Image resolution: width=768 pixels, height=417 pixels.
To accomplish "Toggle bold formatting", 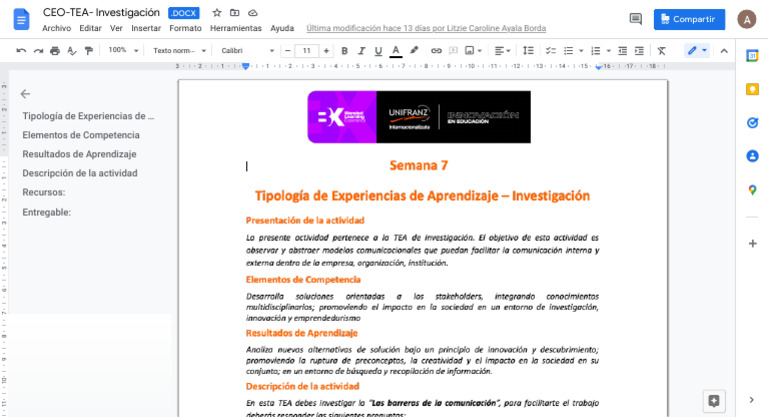I will 344,50.
